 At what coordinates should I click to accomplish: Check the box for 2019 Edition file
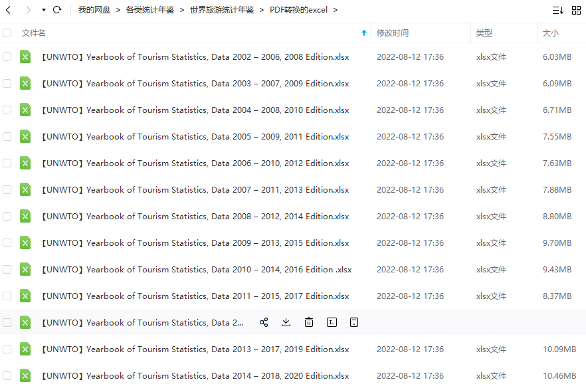[x=7, y=349]
